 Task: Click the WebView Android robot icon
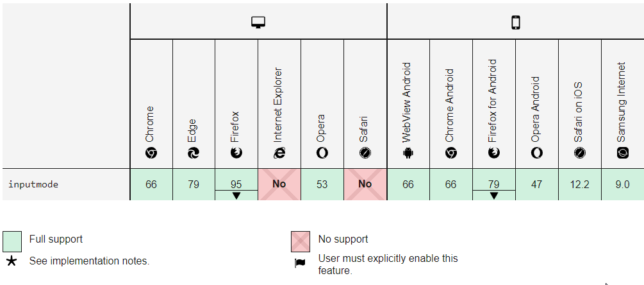[408, 153]
